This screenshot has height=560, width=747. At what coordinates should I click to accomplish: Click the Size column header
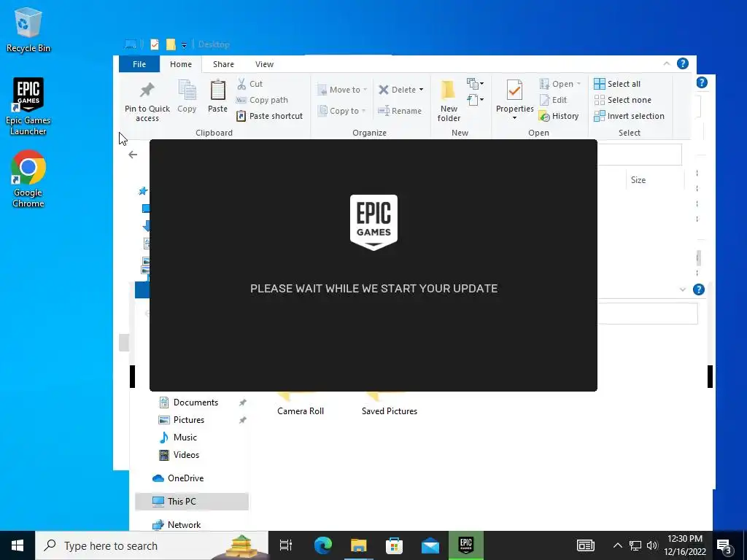coord(638,180)
